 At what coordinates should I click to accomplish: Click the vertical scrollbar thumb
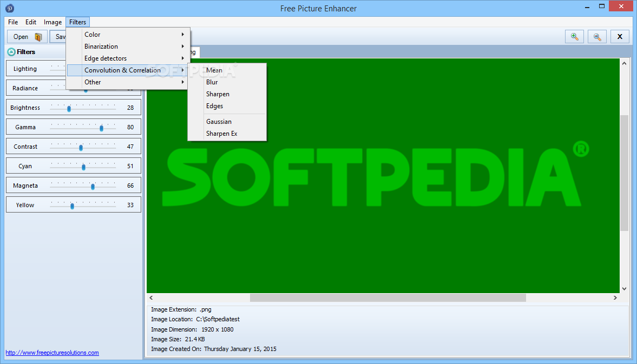624,173
